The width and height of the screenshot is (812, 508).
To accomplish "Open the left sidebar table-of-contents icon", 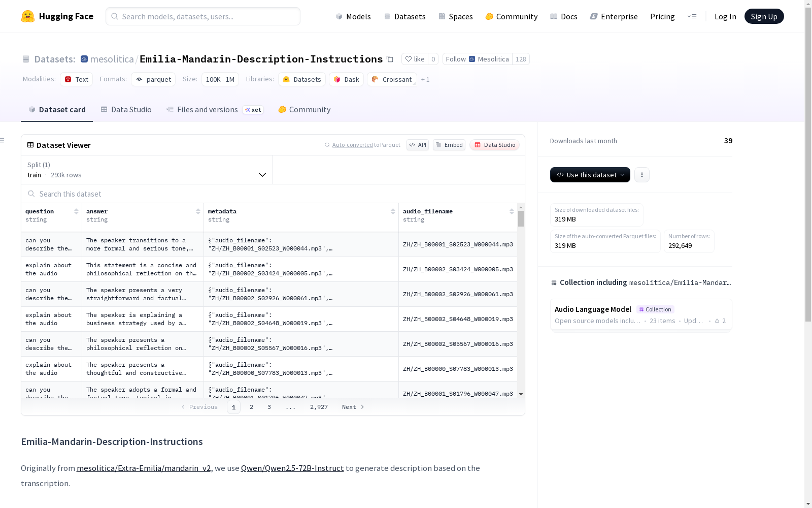I will pos(3,140).
